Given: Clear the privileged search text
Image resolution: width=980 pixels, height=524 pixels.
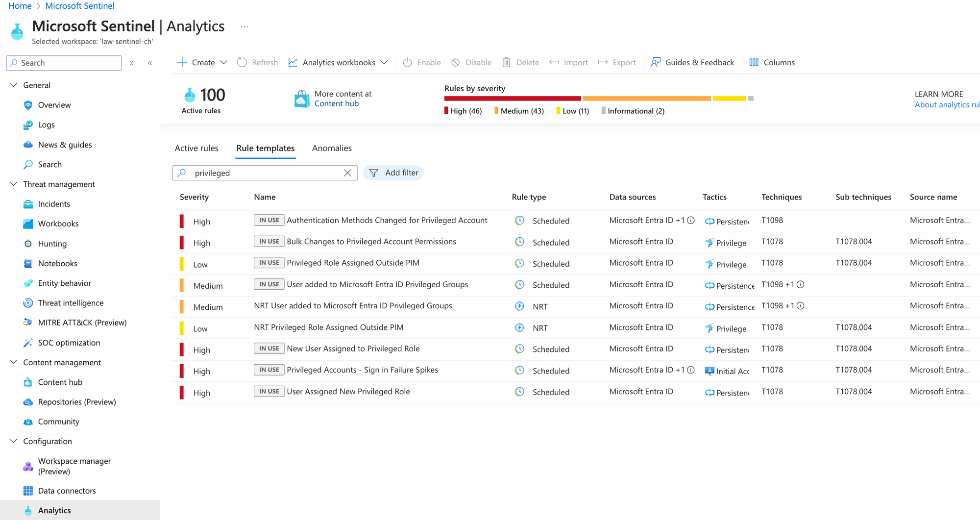Looking at the screenshot, I should tap(347, 173).
